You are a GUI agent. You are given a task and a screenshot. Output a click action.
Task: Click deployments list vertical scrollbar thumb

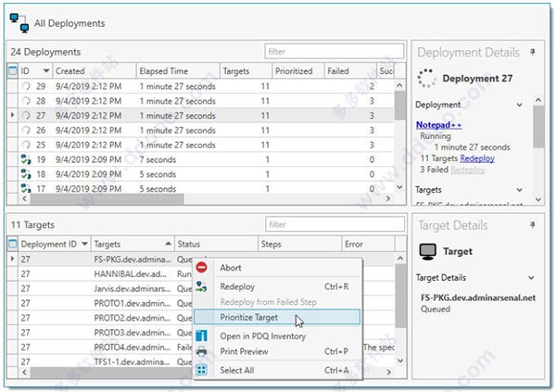click(399, 105)
